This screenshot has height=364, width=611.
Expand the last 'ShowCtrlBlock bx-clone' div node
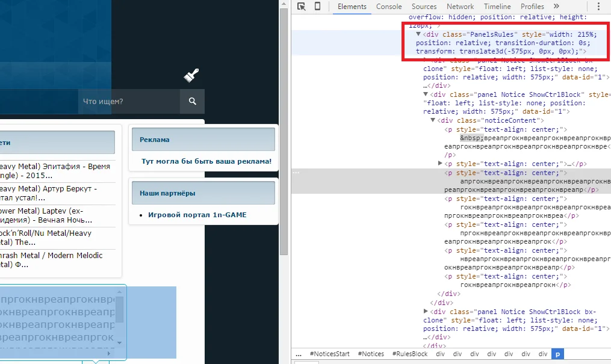pos(426,312)
